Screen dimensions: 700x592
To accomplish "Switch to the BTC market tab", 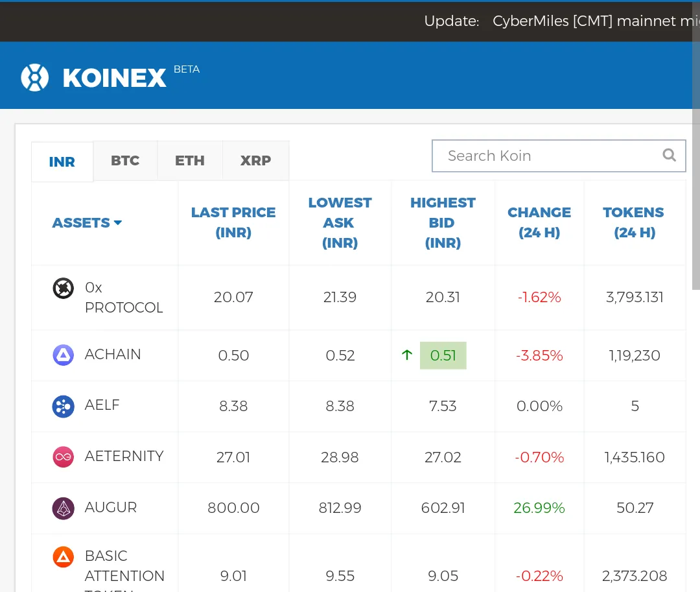I will (125, 161).
